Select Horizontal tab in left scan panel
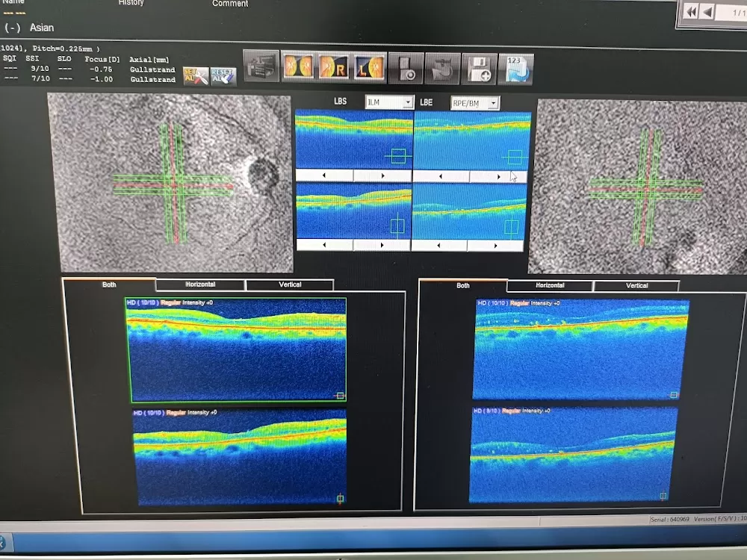Viewport: 747px width, 560px height. click(x=200, y=284)
